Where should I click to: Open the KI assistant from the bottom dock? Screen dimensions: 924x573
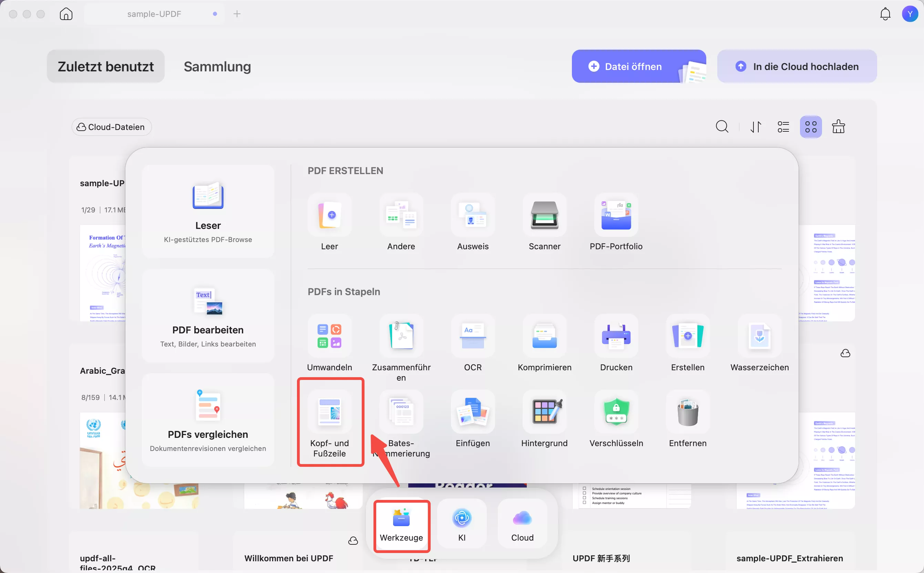[x=462, y=524]
